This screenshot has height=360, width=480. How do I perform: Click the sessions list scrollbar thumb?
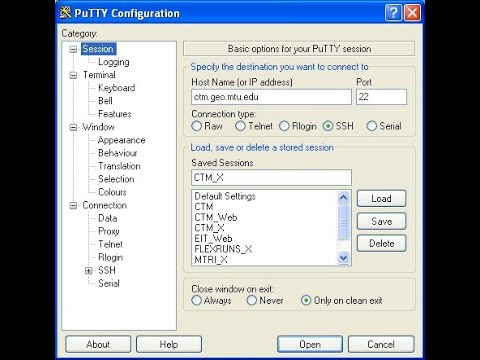click(x=343, y=222)
